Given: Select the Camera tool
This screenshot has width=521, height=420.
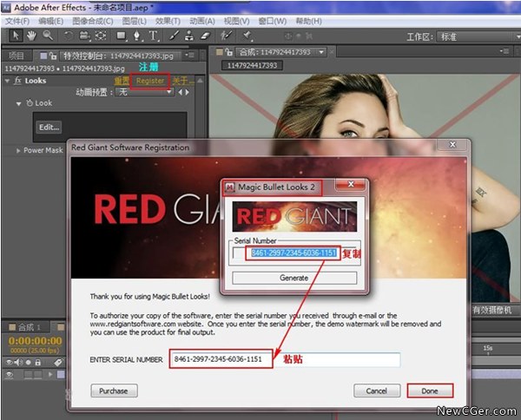Looking at the screenshot, I should (85, 36).
